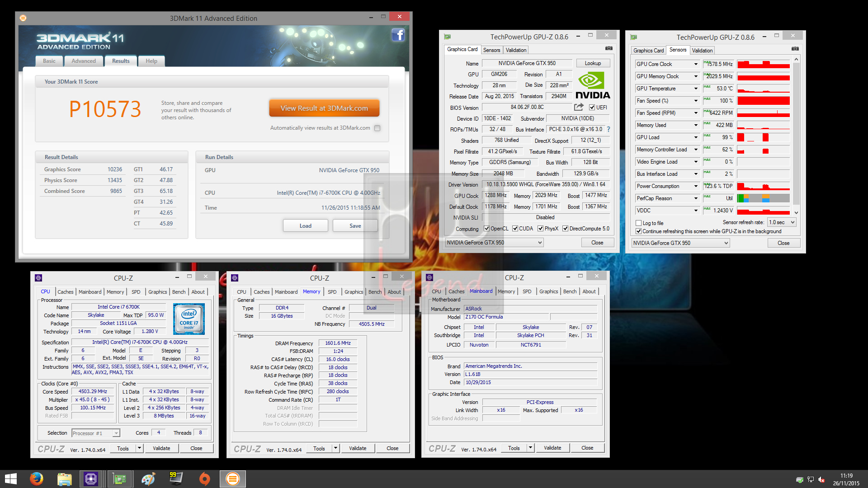This screenshot has width=868, height=488.
Task: Click the GPU-Z taskbar icon
Action: click(119, 479)
